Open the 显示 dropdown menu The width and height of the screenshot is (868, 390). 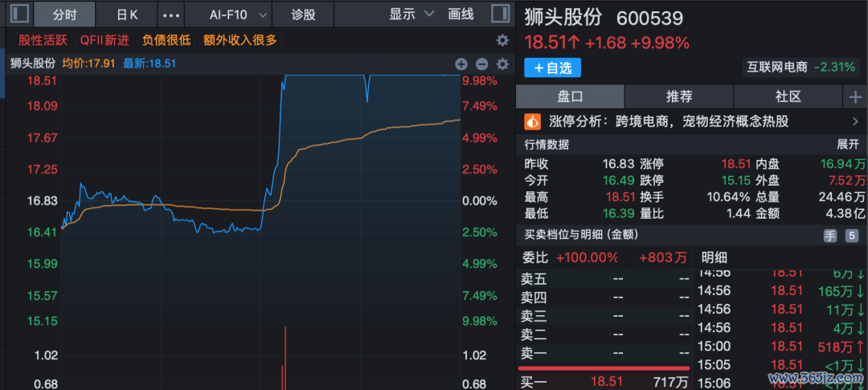coord(411,14)
